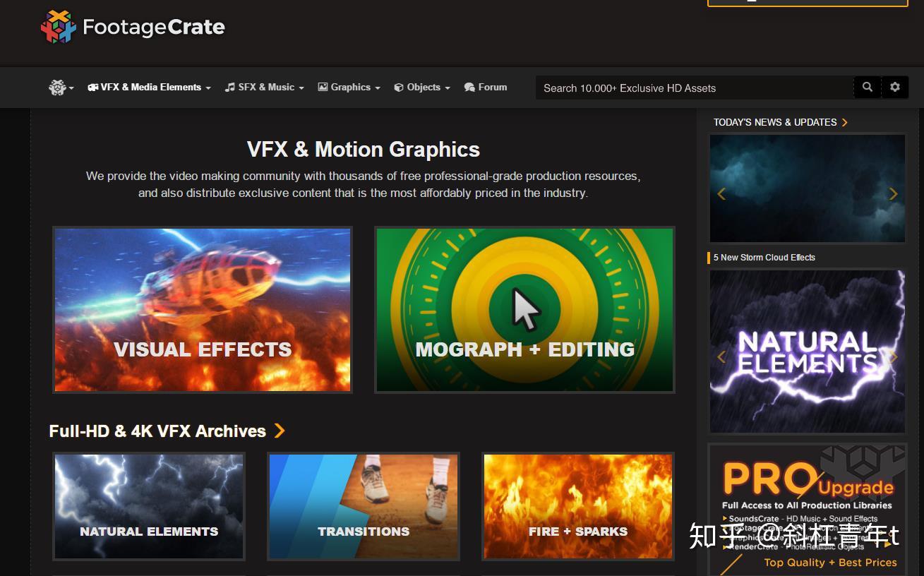Show next storm cloud news slide
The height and width of the screenshot is (576, 924).
coord(893,193)
